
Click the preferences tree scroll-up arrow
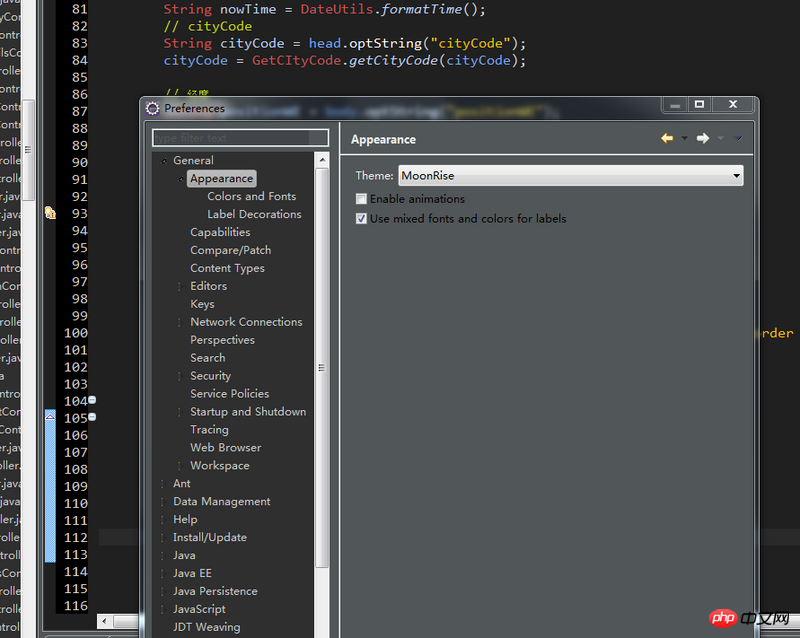tap(322, 160)
